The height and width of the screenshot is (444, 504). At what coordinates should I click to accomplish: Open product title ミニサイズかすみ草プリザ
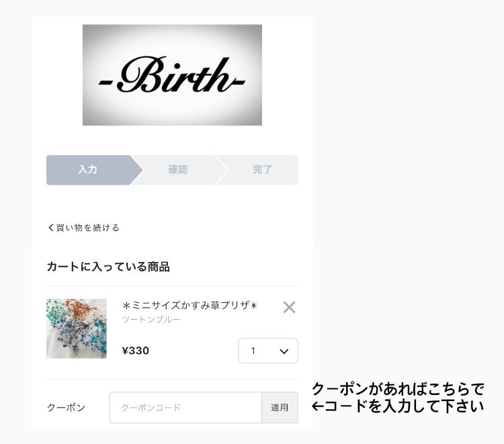tap(190, 305)
